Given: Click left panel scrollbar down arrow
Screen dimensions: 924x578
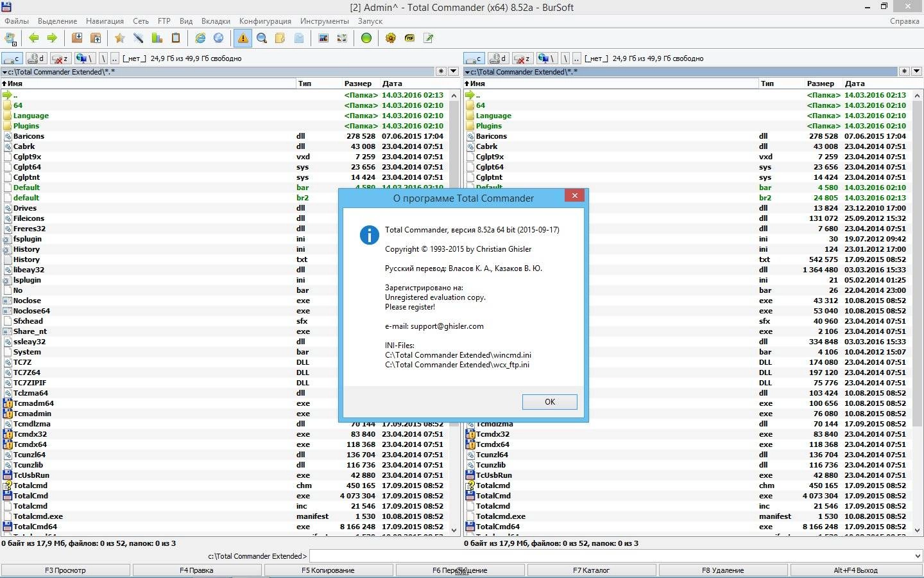Looking at the screenshot, I should coord(454,530).
